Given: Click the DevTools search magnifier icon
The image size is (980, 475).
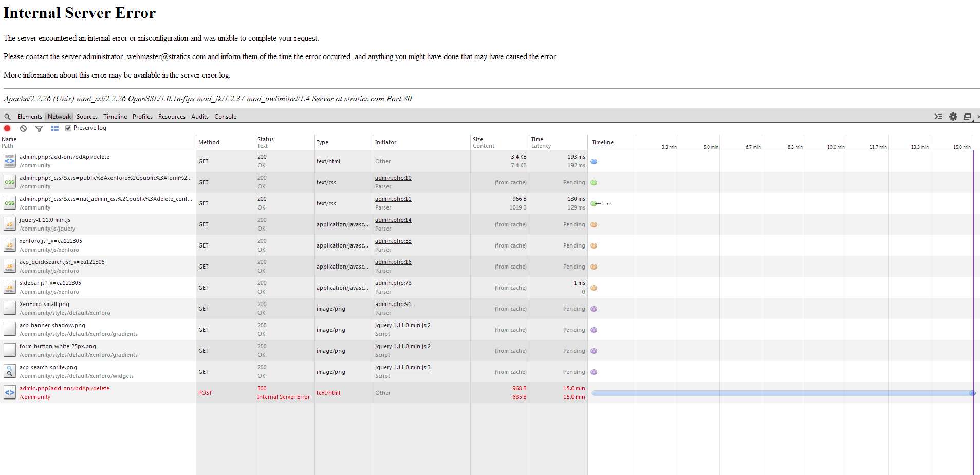Looking at the screenshot, I should [x=7, y=117].
